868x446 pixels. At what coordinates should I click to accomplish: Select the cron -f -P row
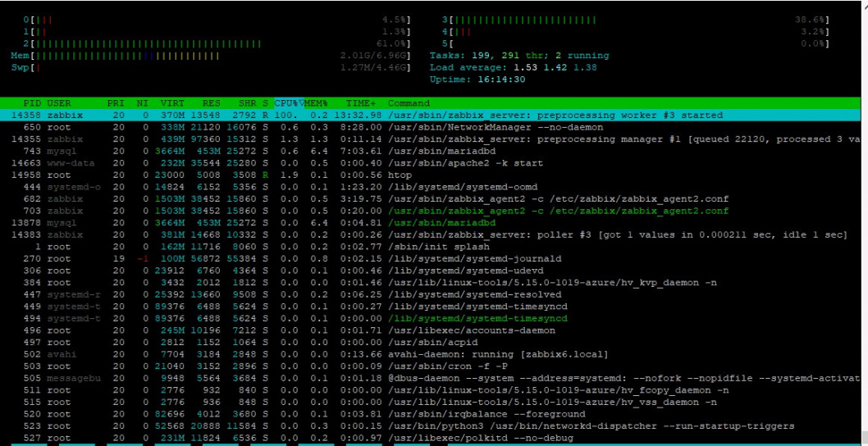coord(431,366)
